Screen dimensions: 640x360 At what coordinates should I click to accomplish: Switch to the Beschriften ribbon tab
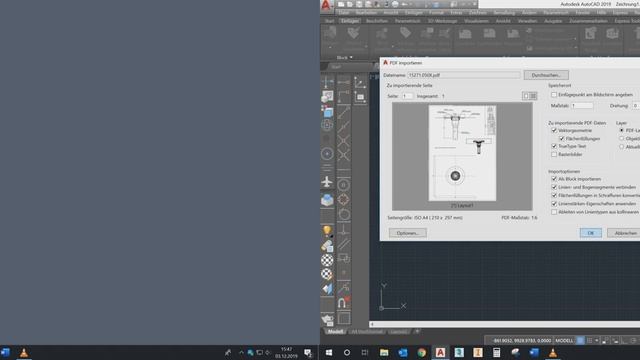pos(377,21)
